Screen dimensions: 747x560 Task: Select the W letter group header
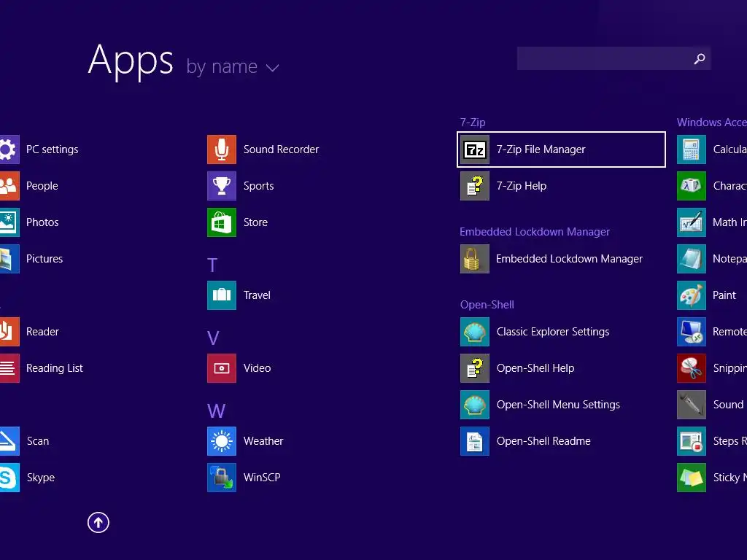(x=216, y=411)
